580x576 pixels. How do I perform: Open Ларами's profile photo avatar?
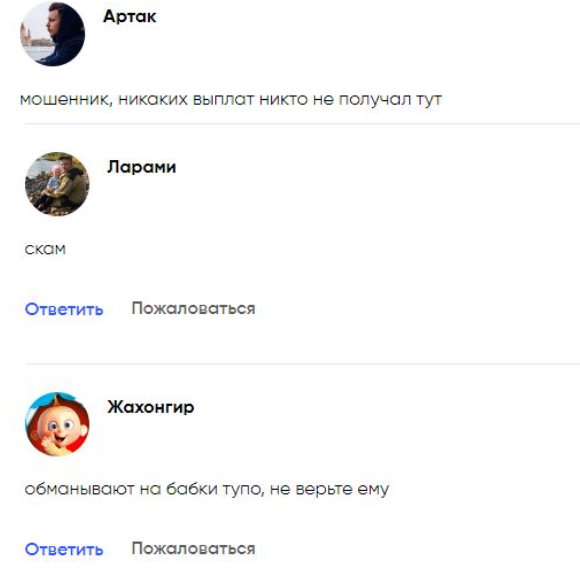click(x=57, y=184)
